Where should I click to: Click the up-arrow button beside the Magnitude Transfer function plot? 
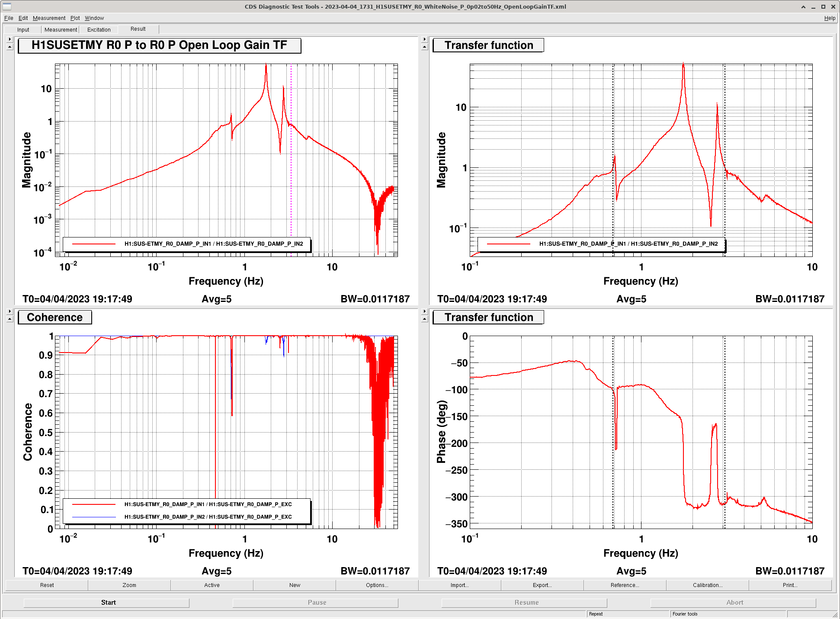[424, 47]
